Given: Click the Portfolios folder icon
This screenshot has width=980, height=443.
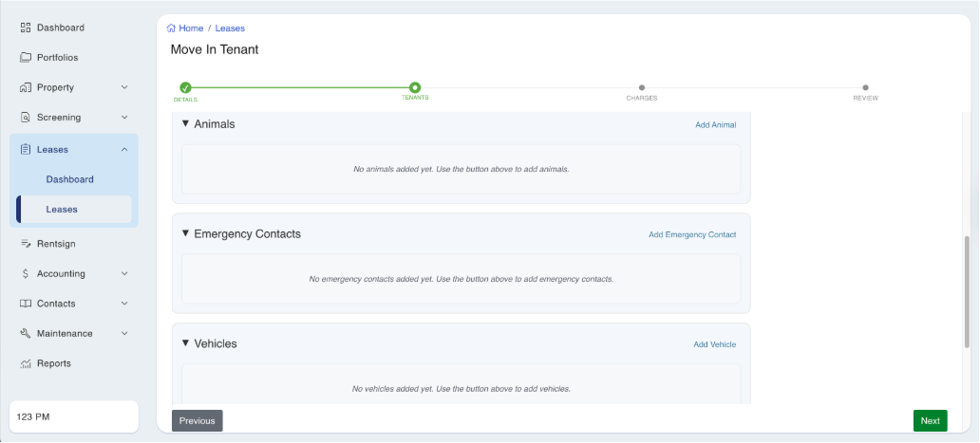Looking at the screenshot, I should pyautogui.click(x=26, y=58).
